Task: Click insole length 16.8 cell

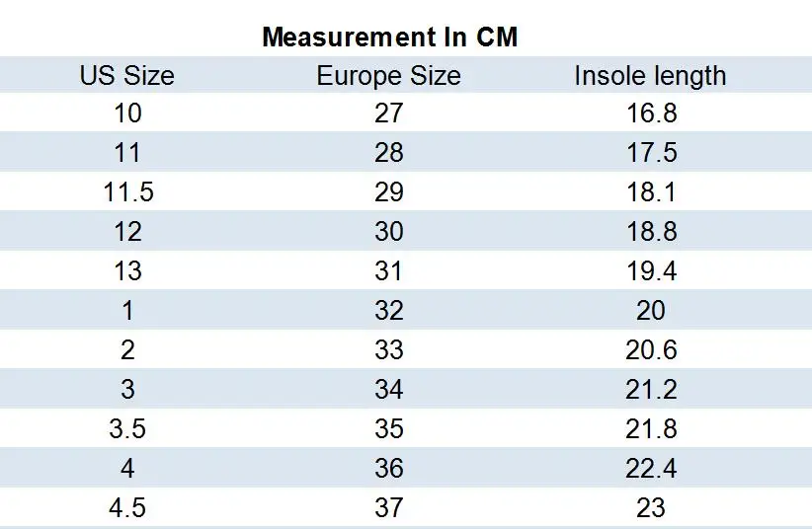Action: (x=651, y=113)
